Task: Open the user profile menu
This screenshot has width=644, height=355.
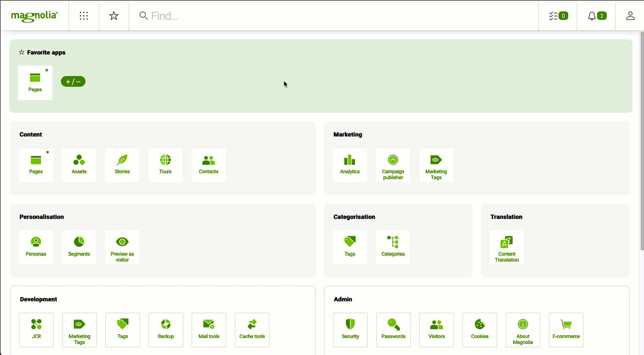Action: point(630,16)
